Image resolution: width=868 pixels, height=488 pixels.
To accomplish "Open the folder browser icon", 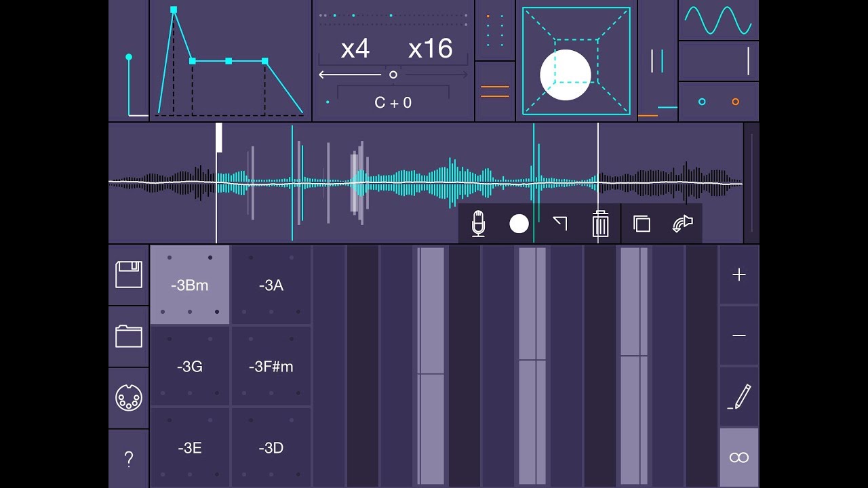I will click(129, 336).
